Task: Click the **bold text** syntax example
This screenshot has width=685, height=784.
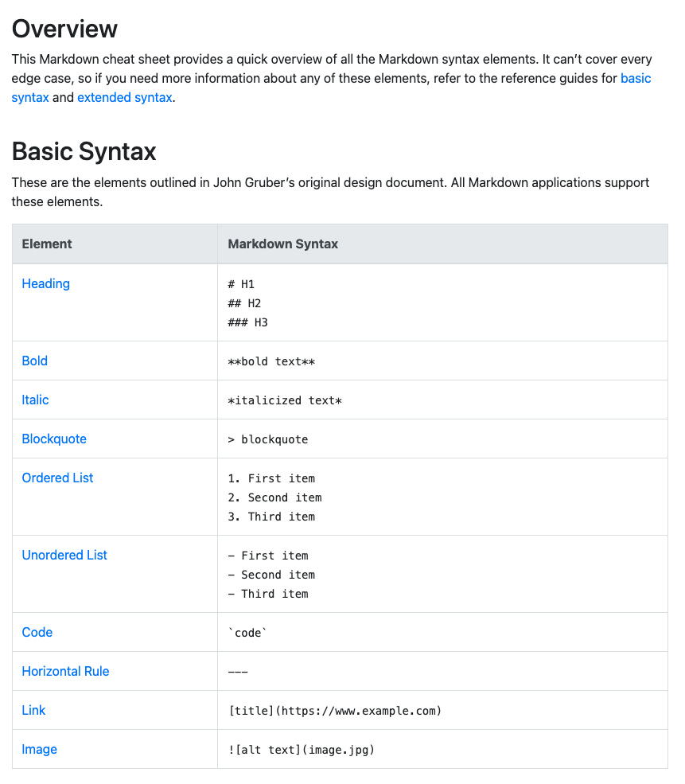Action: click(271, 362)
